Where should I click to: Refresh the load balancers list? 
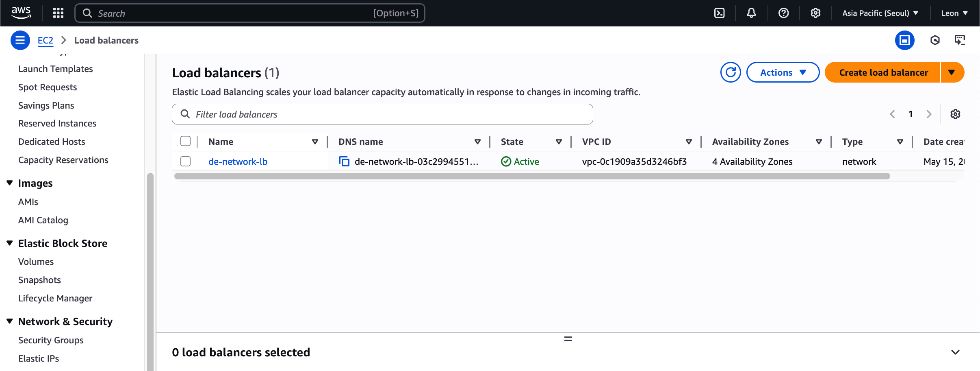(x=731, y=72)
